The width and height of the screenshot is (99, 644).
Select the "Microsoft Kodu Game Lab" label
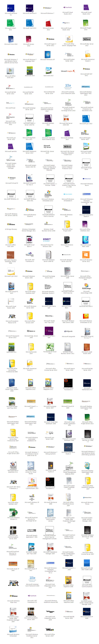point(49,307)
